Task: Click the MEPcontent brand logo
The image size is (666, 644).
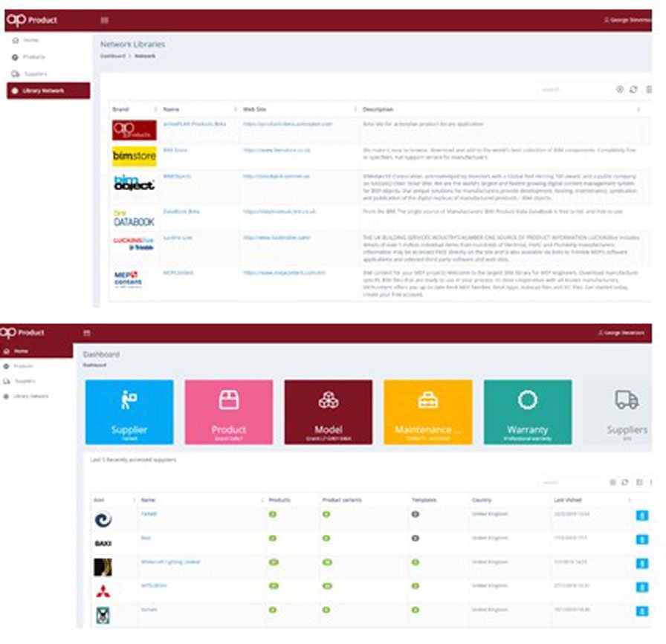Action: click(129, 279)
